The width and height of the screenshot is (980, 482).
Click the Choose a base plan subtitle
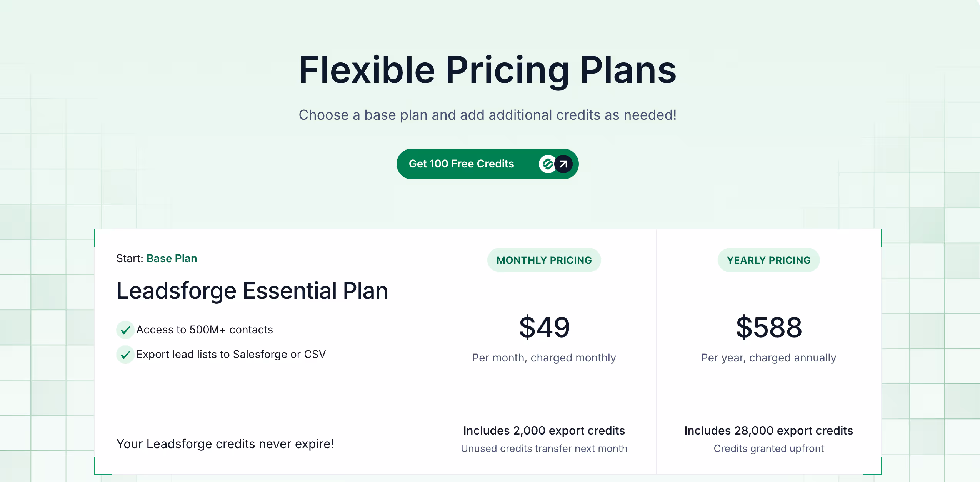(488, 115)
